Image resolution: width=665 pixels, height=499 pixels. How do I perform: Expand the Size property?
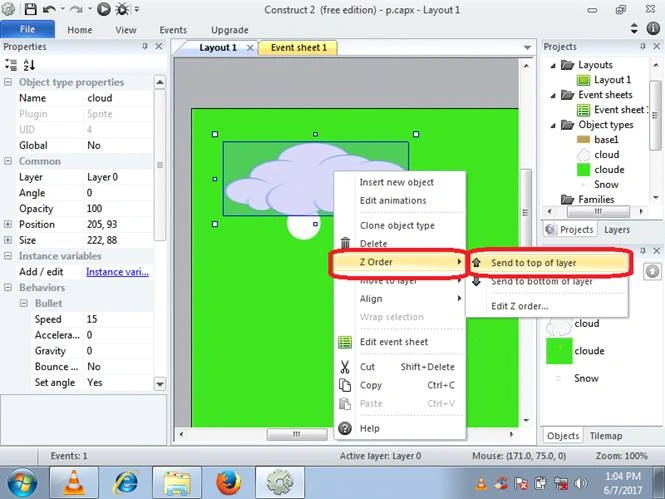click(8, 240)
